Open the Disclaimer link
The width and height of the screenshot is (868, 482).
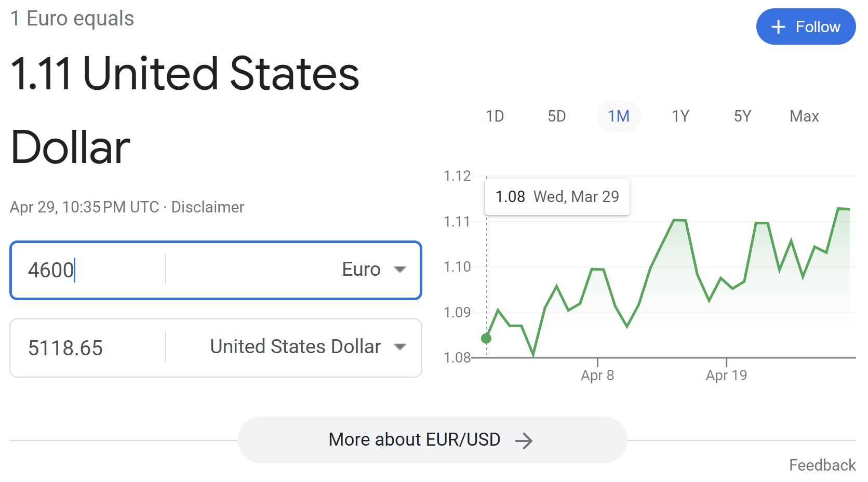pyautogui.click(x=207, y=207)
